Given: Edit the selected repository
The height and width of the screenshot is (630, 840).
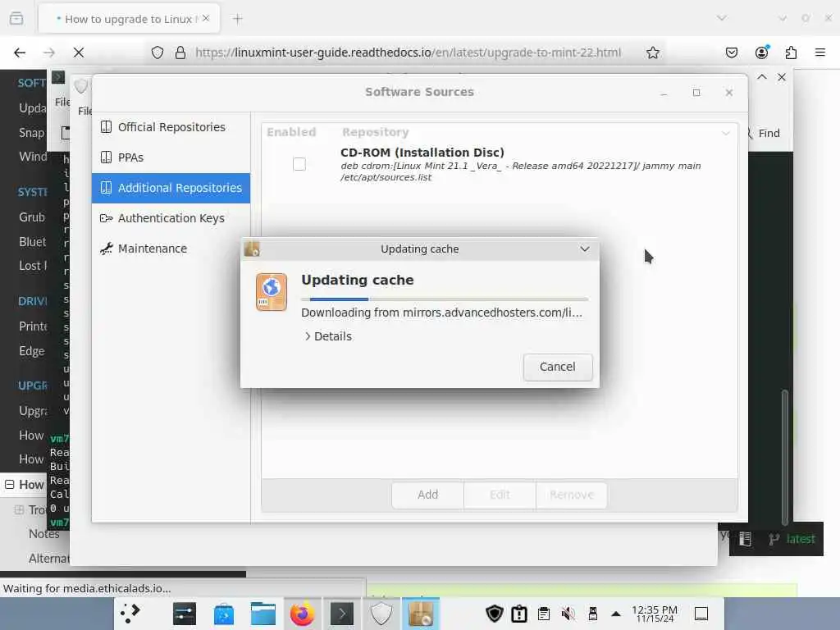Looking at the screenshot, I should (500, 495).
